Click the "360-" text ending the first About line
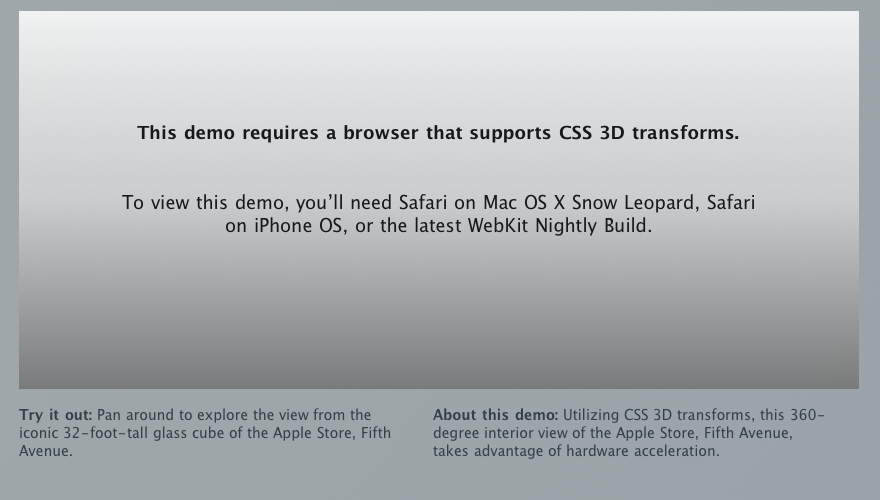Screen dimensions: 880x500 [x=808, y=415]
